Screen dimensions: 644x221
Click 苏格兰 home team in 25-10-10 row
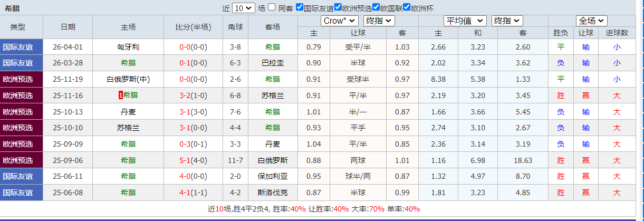[128, 128]
